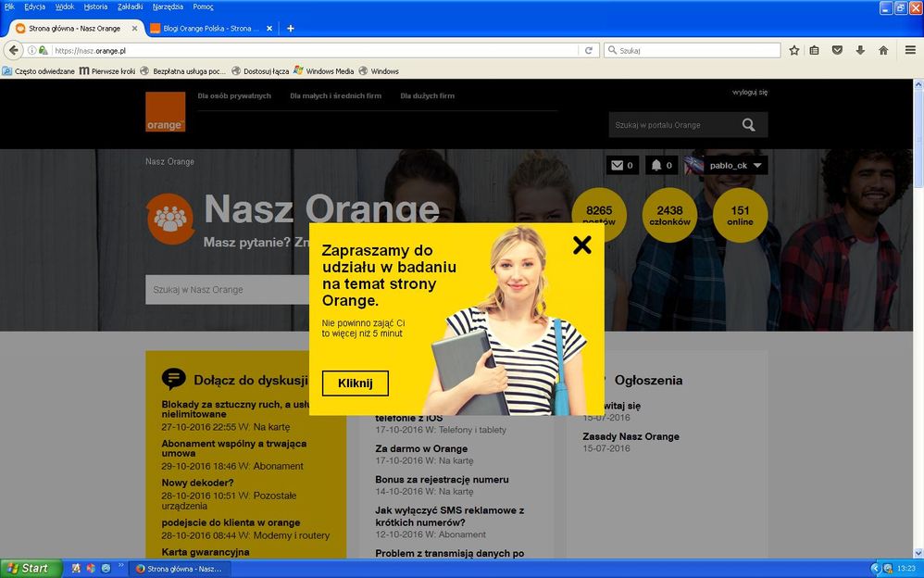Open the Firefox hamburger menu
This screenshot has width=924, height=578.
(911, 50)
